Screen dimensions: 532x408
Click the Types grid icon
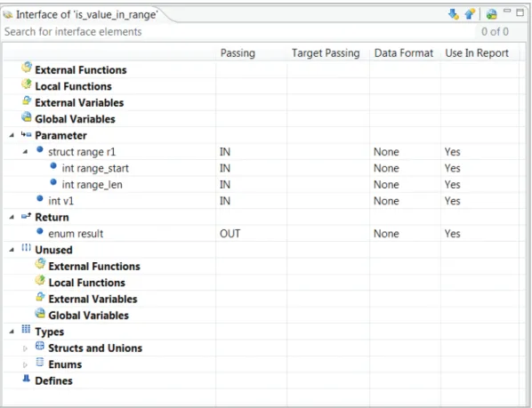[26, 329]
